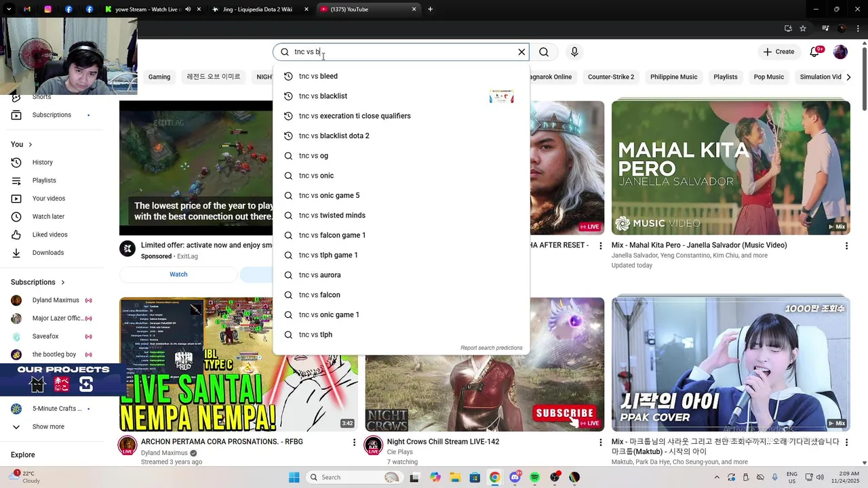This screenshot has height=488, width=868.
Task: Pick suggestion 'tnc vs falcon game 1'
Action: 401,235
